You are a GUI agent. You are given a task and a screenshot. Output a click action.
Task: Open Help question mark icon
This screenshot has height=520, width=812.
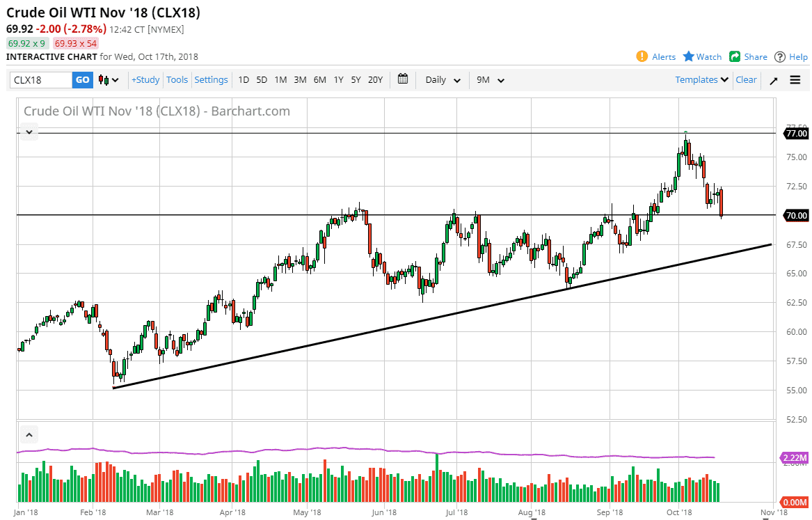(x=780, y=57)
